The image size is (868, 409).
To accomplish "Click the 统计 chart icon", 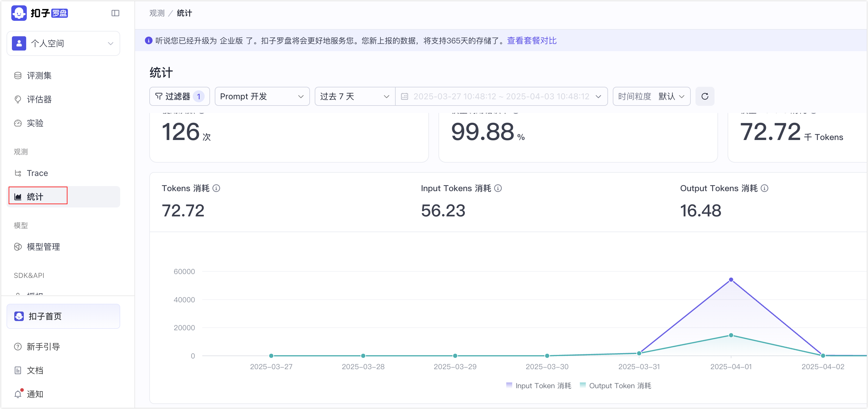I will 18,196.
